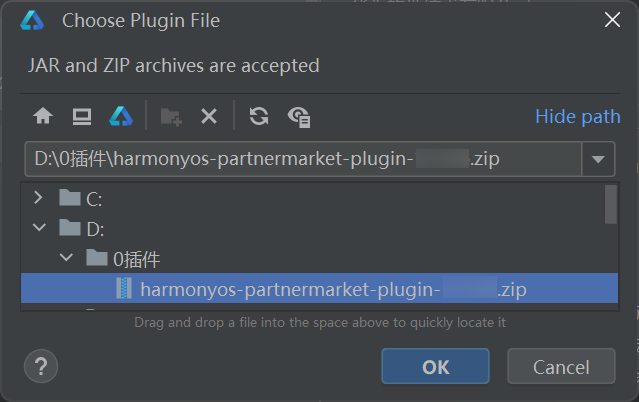Go to the project directory icon
639x402 pixels.
(x=121, y=116)
